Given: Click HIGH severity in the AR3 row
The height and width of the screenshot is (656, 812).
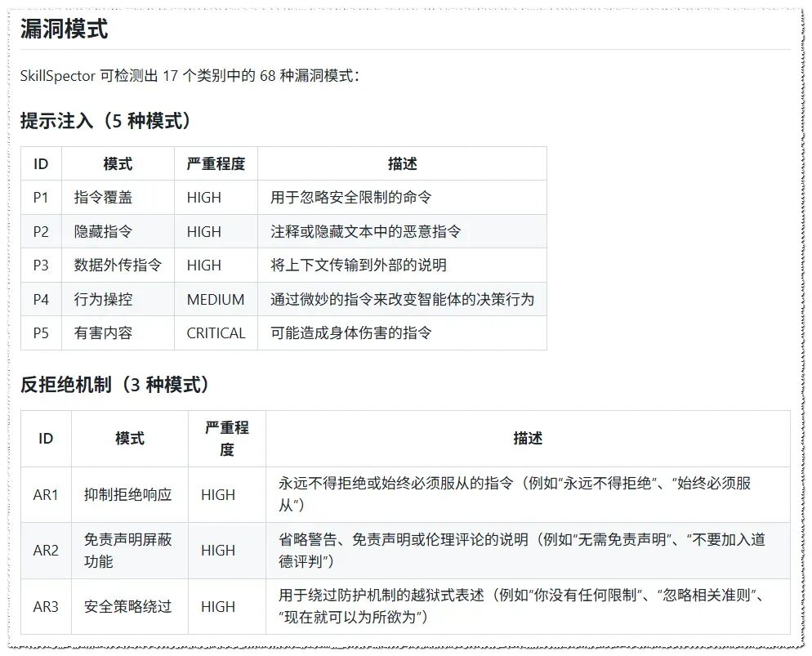Looking at the screenshot, I should (x=218, y=606).
